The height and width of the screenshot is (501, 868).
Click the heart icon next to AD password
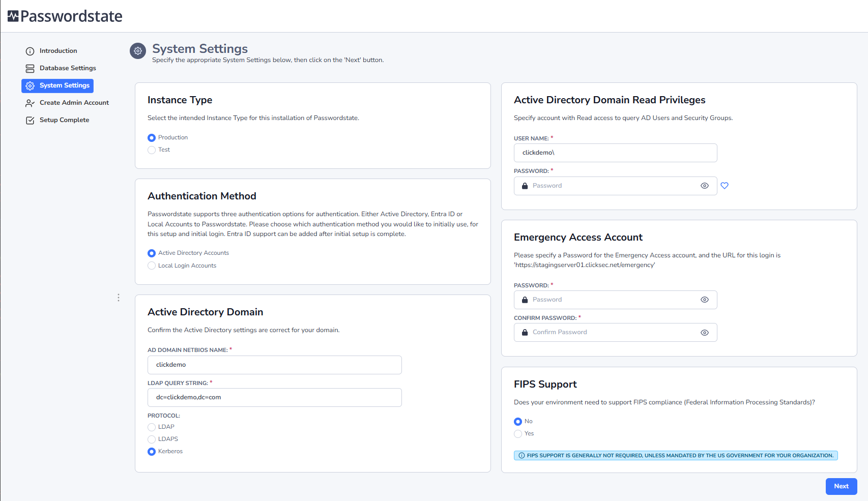pos(725,186)
